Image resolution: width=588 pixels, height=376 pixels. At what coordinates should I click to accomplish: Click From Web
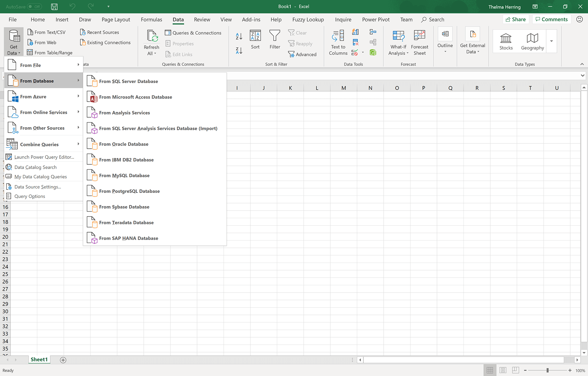[42, 43]
